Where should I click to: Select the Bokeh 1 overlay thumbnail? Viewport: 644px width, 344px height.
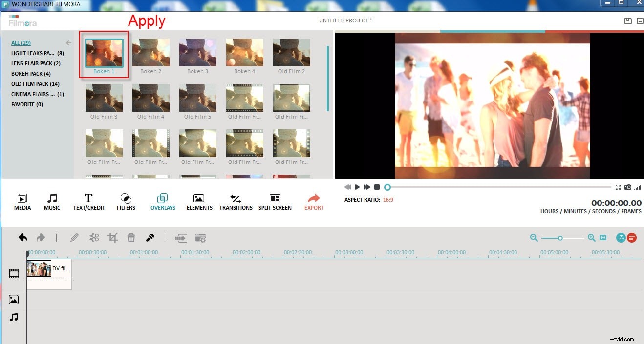[103, 52]
